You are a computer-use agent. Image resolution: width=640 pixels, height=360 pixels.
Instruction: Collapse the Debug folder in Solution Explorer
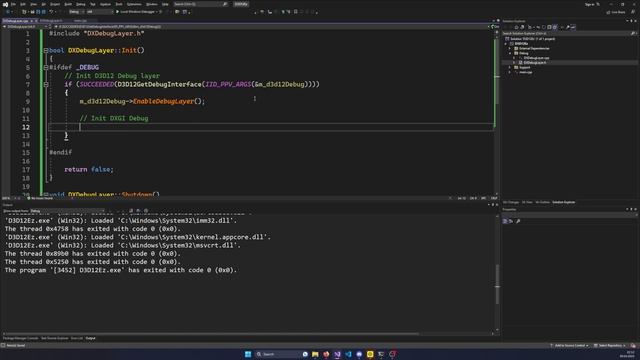click(510, 53)
